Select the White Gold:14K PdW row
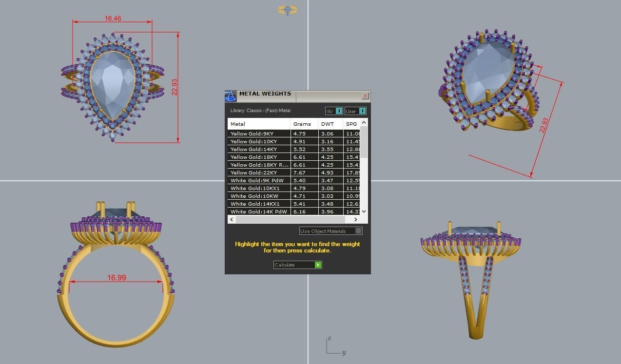This screenshot has height=364, width=621. pyautogui.click(x=294, y=211)
